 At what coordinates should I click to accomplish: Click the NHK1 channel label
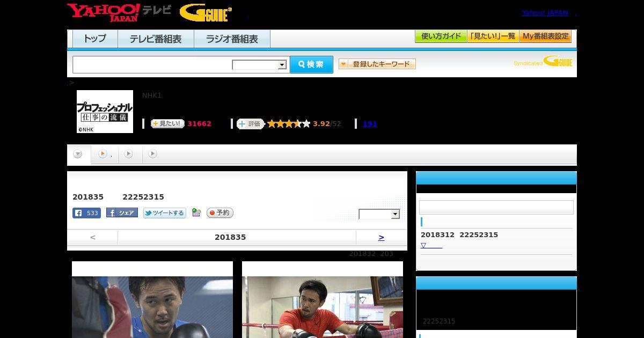tap(152, 95)
